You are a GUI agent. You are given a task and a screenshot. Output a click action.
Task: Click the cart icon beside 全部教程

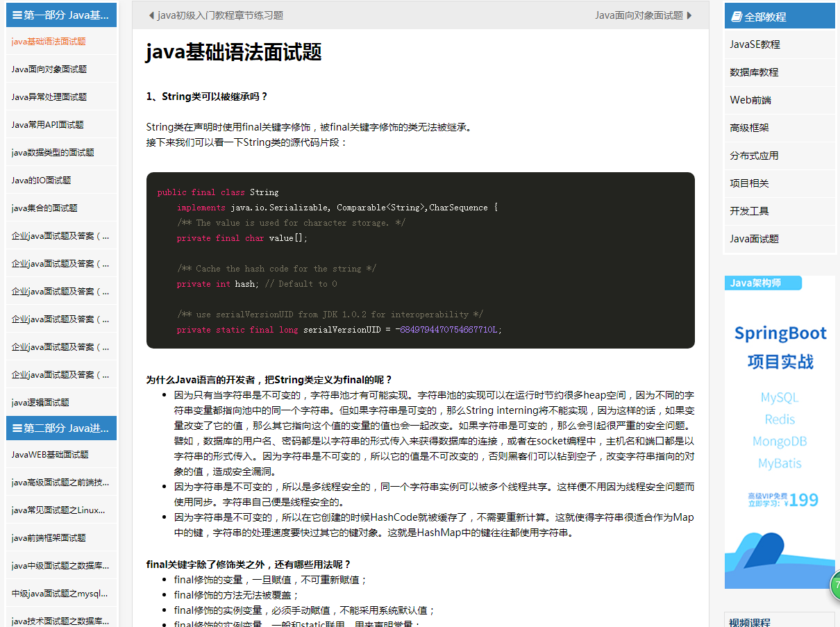(736, 17)
